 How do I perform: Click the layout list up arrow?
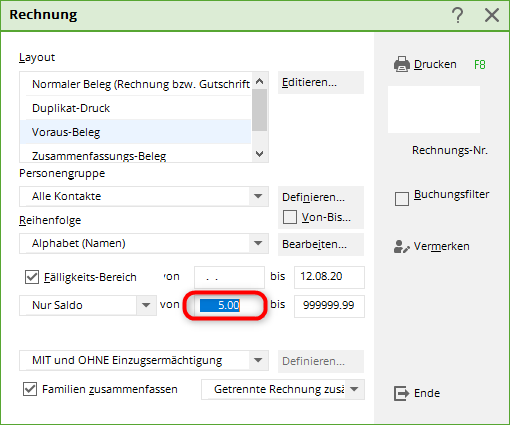[x=259, y=81]
